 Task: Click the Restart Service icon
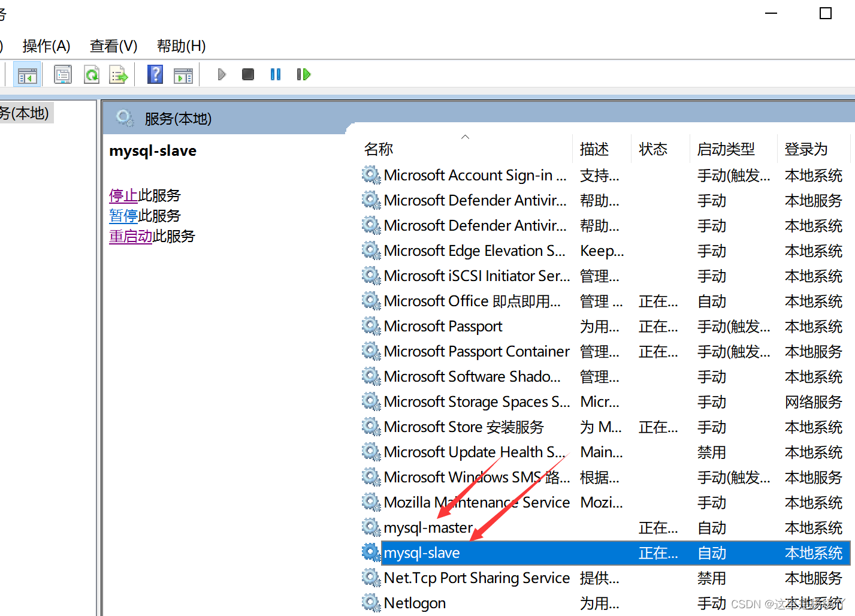[304, 74]
